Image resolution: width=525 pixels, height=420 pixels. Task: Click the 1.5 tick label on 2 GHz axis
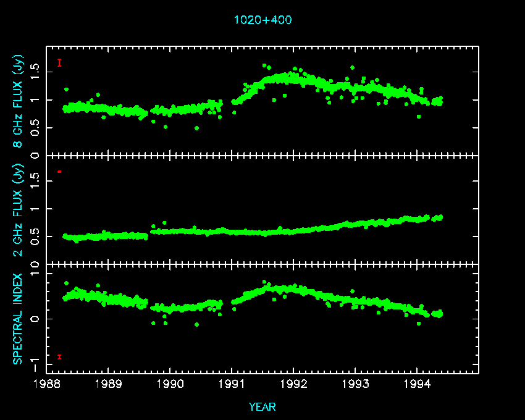pos(36,181)
